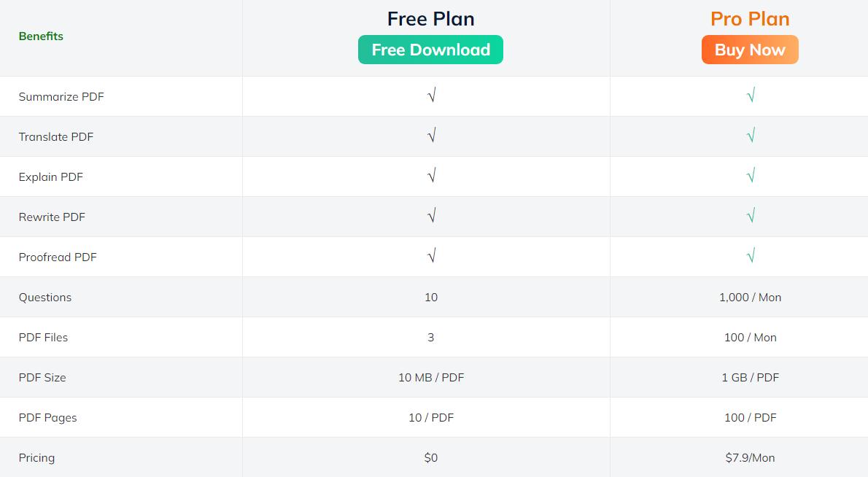This screenshot has width=868, height=477.
Task: Click the Buy Now button
Action: (x=750, y=50)
